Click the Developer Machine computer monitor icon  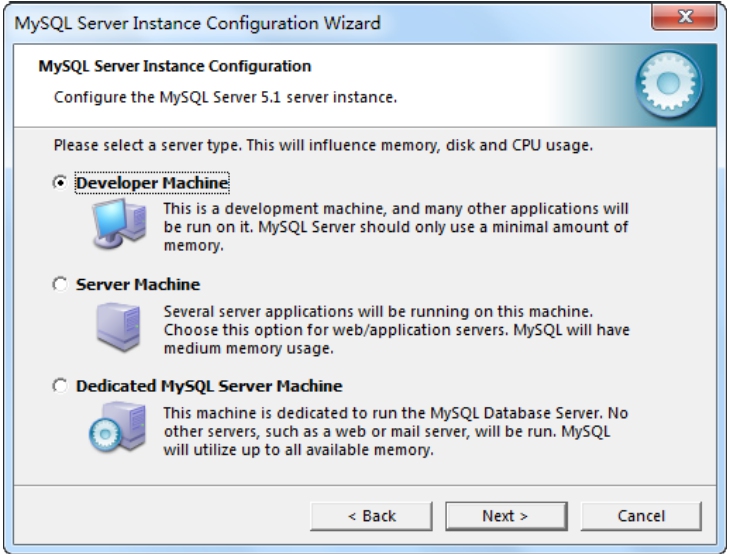click(x=119, y=224)
